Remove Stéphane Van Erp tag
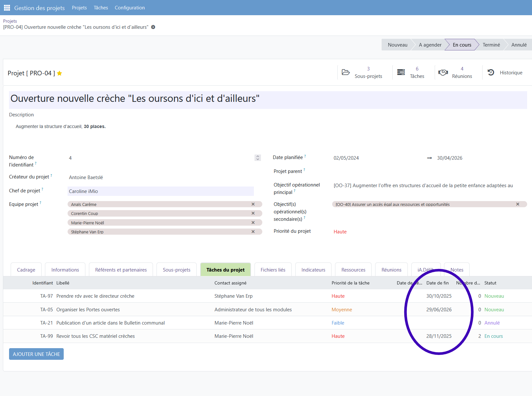The height and width of the screenshot is (396, 532). click(253, 232)
